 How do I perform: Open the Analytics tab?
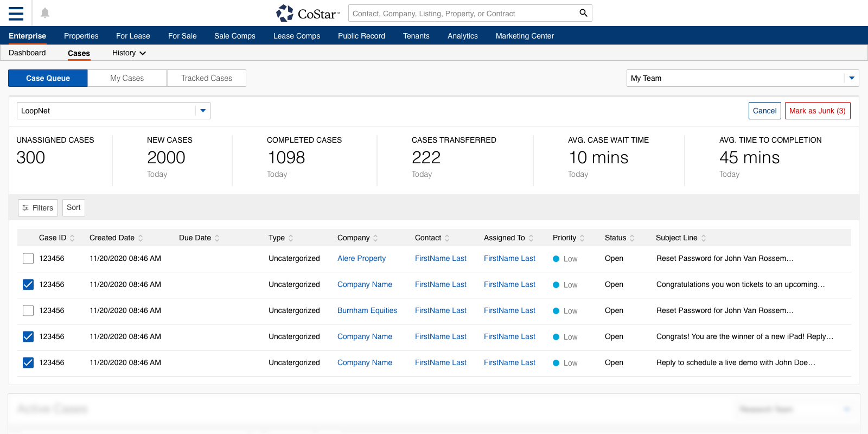pyautogui.click(x=463, y=36)
